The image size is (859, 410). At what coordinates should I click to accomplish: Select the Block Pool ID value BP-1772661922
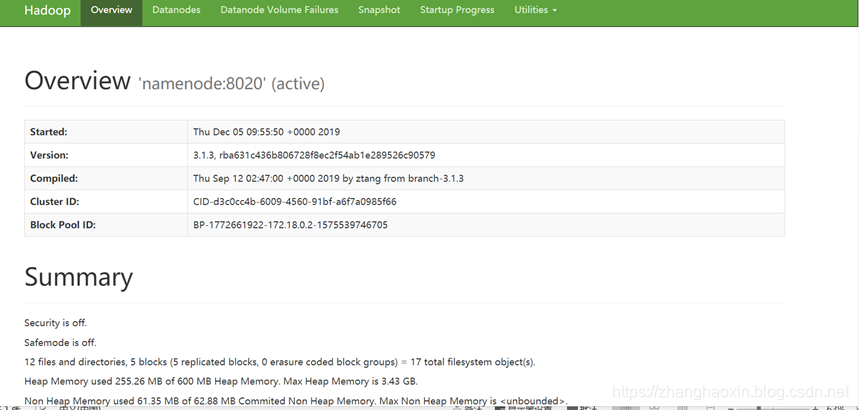tap(290, 225)
